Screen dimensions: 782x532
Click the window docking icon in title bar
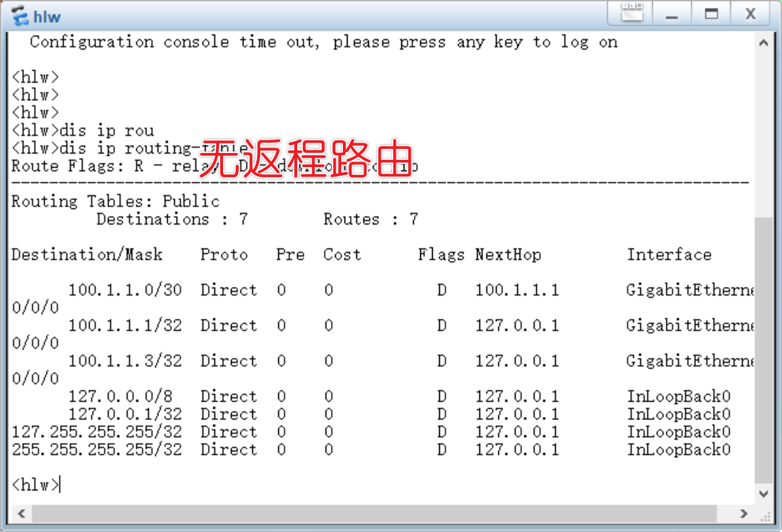(x=632, y=13)
